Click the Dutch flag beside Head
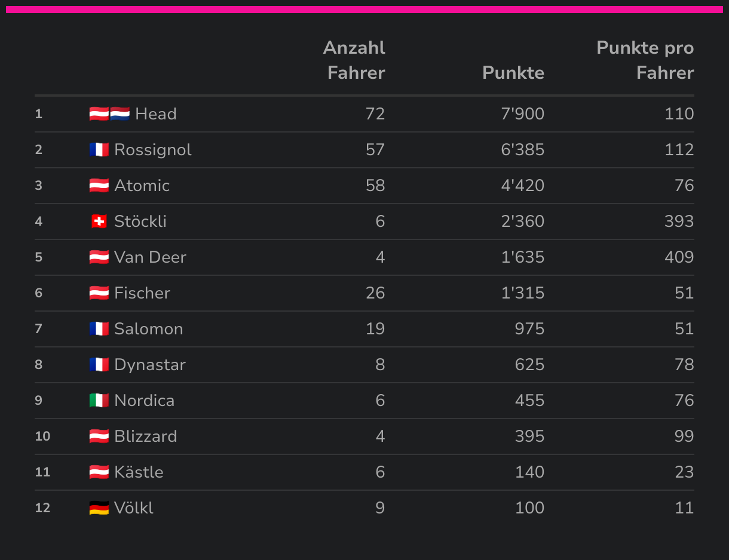 120,114
